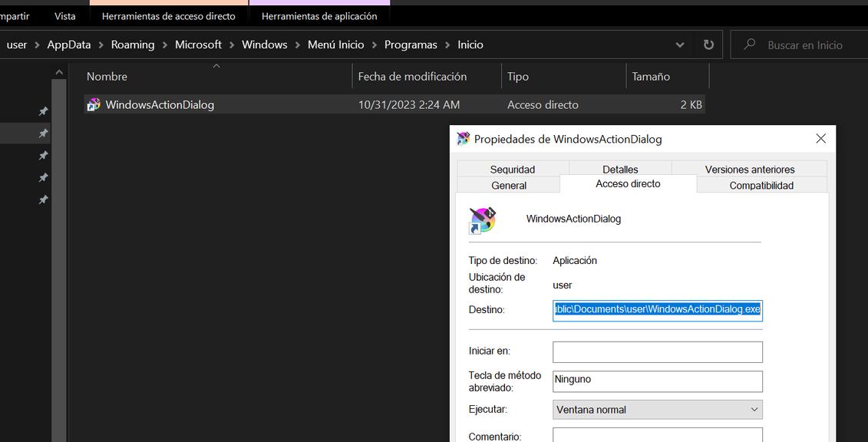
Task: Select the Acceso directo dialog tab
Action: click(x=628, y=183)
